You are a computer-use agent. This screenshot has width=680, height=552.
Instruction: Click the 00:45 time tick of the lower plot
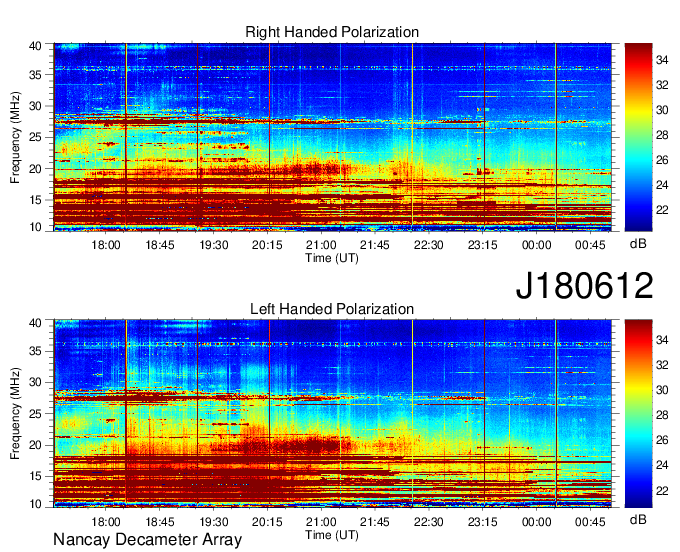tap(590, 522)
